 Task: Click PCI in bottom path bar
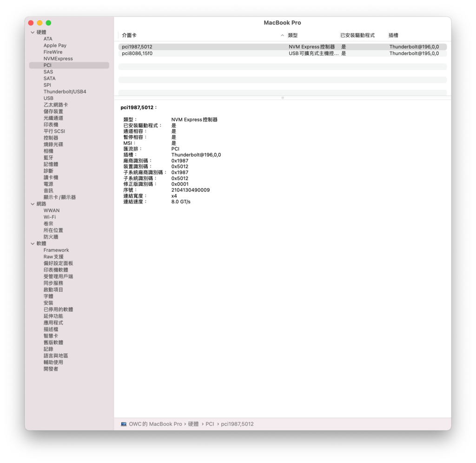click(x=210, y=424)
